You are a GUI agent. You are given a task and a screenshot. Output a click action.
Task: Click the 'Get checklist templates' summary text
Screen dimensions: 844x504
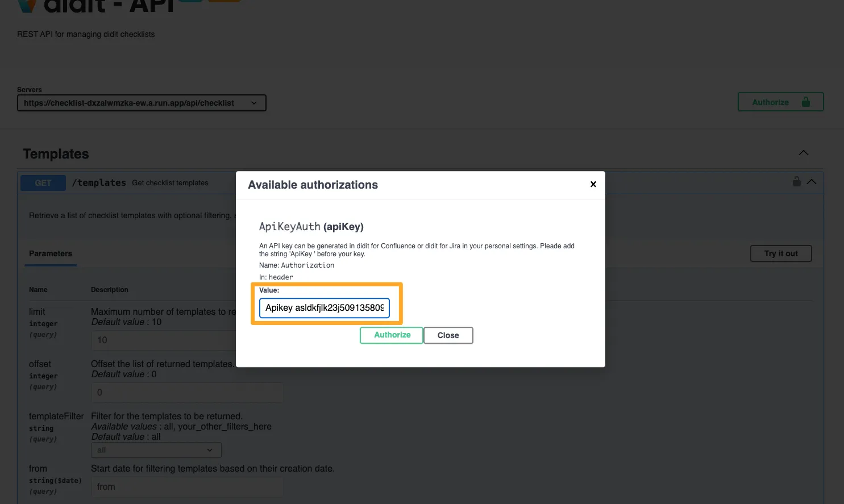pos(170,183)
